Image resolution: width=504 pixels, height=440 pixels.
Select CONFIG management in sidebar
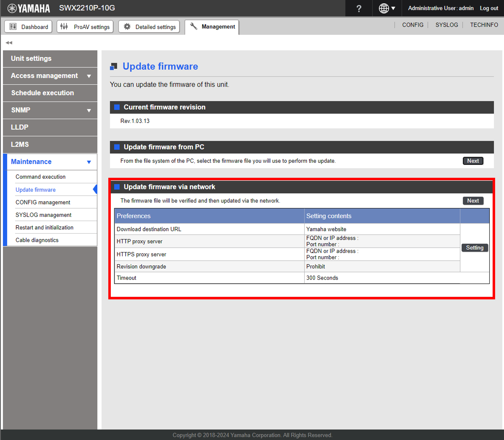tap(43, 202)
